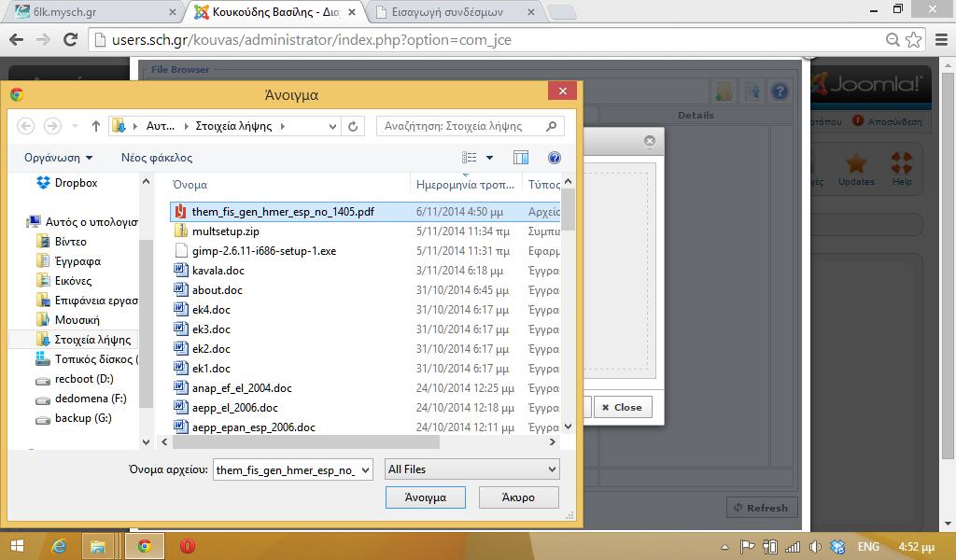This screenshot has height=560, width=956.
Task: Switch the ENG input language indicator
Action: (x=868, y=547)
